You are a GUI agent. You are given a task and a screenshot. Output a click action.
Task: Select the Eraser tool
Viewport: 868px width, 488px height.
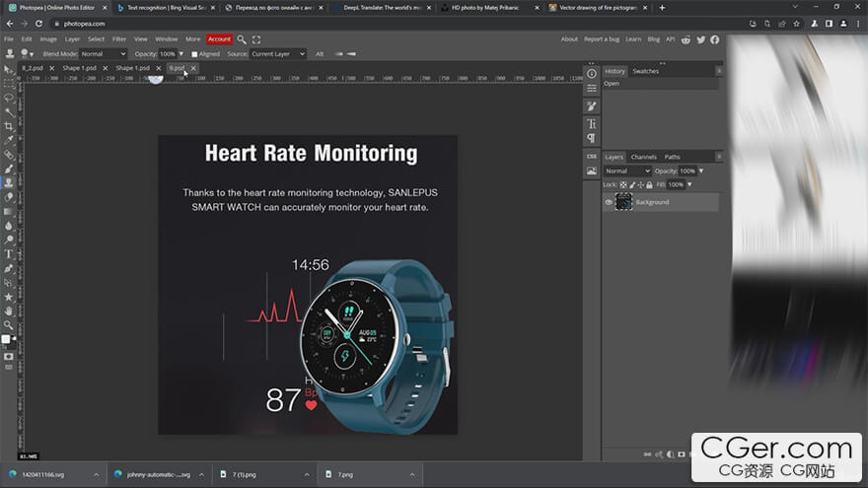click(8, 197)
